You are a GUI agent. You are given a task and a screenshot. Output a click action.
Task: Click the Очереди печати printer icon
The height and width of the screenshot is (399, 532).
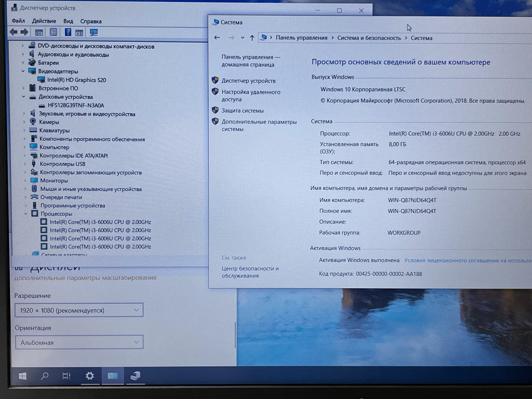tap(34, 197)
